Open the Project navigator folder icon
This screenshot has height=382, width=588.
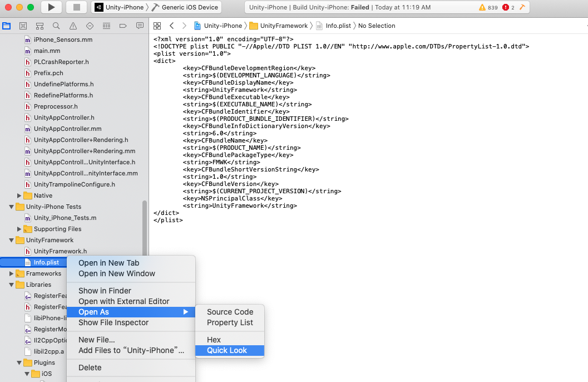coord(6,26)
